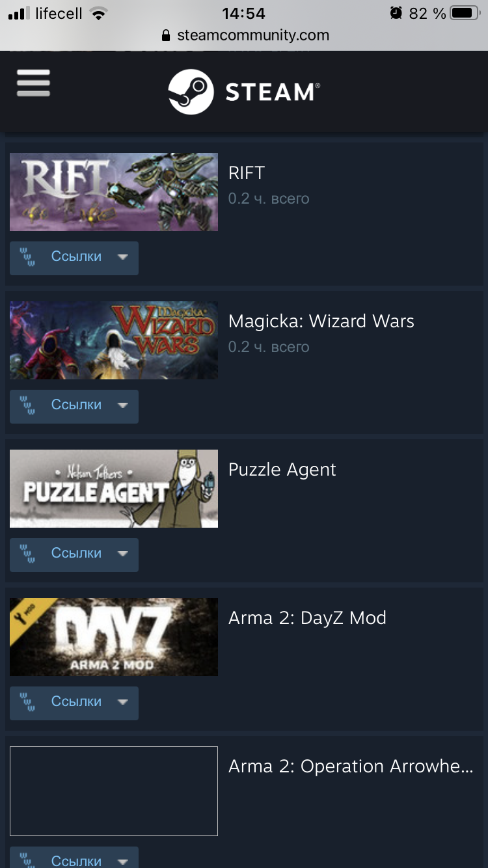The image size is (488, 868).
Task: Tap the links icon under Magicka: Wizard Wars
Action: 27,406
